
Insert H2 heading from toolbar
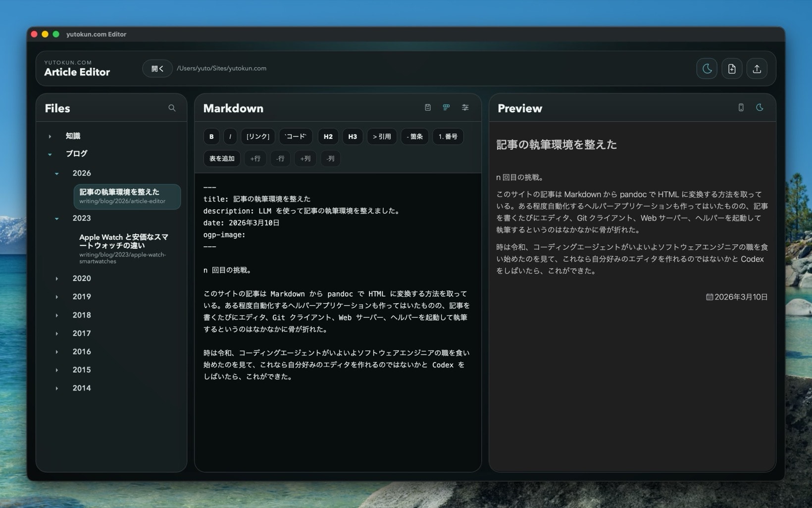point(328,137)
